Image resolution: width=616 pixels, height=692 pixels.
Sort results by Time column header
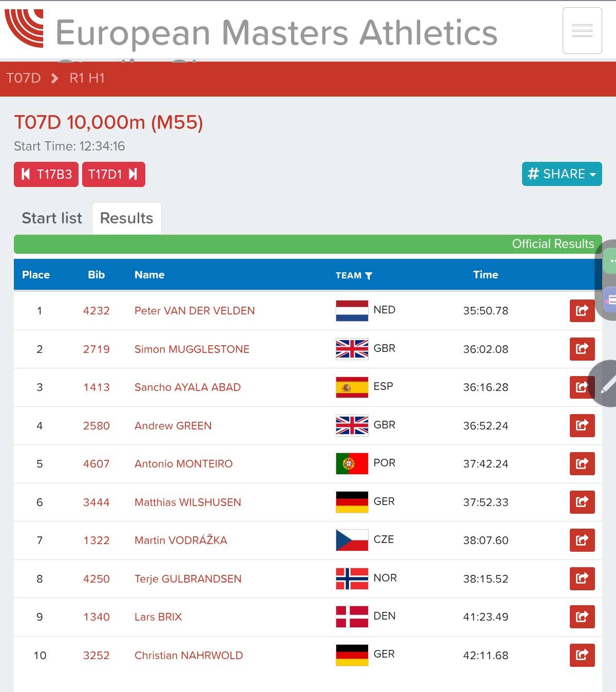pyautogui.click(x=486, y=275)
